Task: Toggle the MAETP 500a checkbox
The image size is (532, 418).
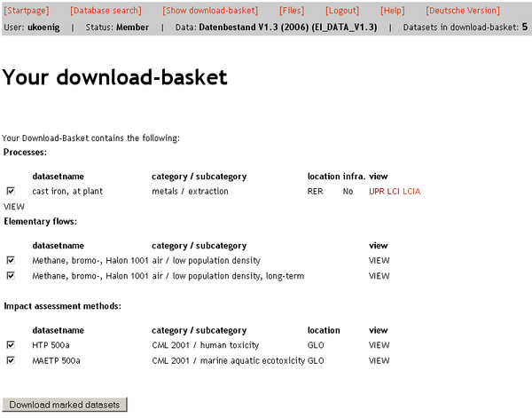Action: (x=11, y=361)
